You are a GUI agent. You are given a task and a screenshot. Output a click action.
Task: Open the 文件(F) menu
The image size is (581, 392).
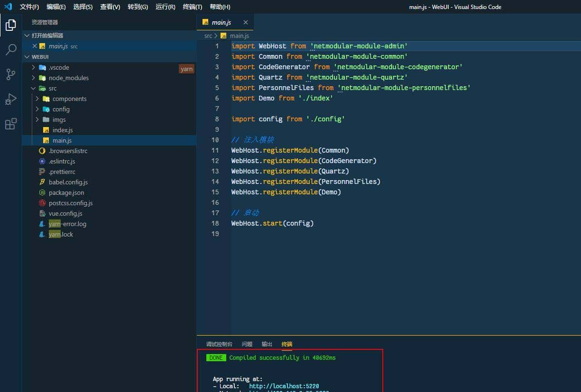29,7
